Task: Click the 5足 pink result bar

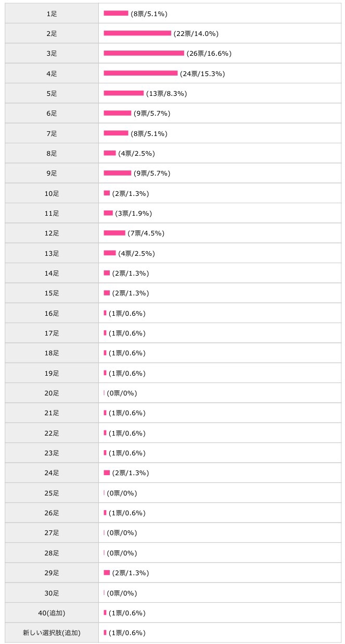Action: point(124,93)
